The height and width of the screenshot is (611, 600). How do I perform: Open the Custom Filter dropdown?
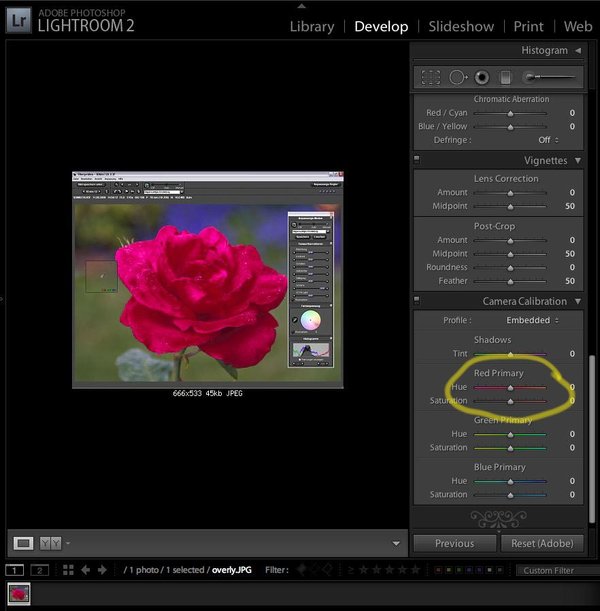point(557,570)
